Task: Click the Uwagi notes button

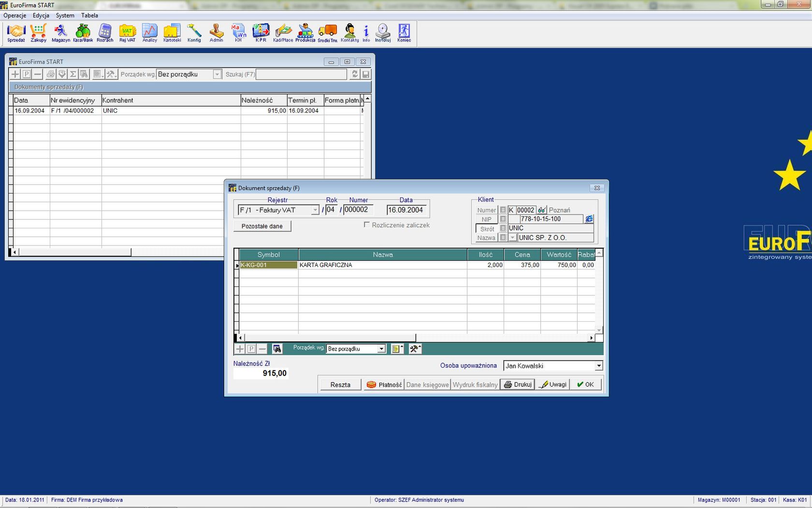Action: point(553,385)
